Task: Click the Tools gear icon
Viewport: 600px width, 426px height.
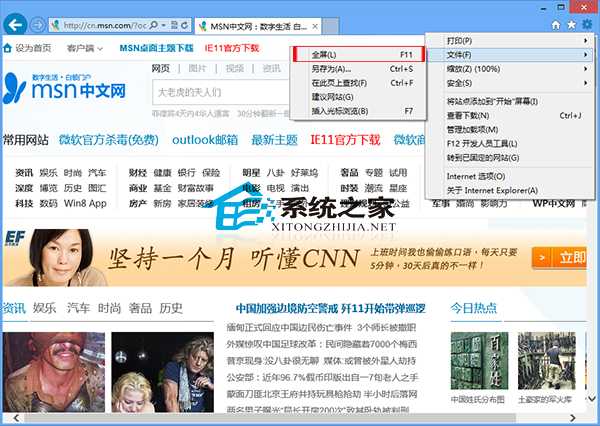Action: [587, 25]
